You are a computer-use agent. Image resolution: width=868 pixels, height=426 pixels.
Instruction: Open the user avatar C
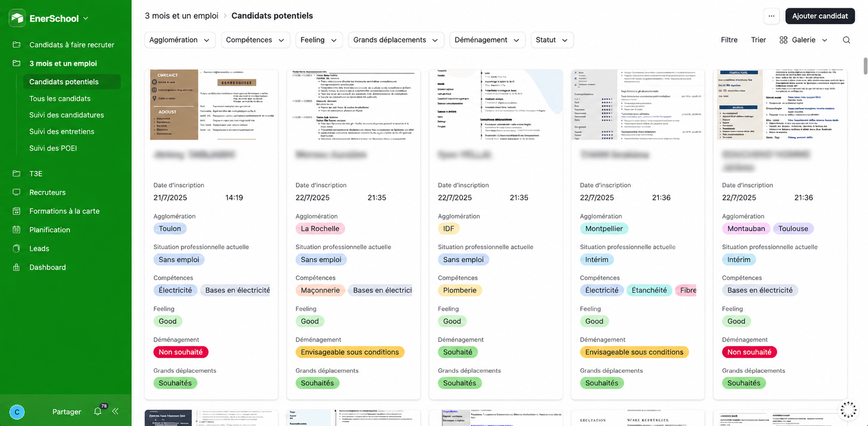tap(17, 412)
